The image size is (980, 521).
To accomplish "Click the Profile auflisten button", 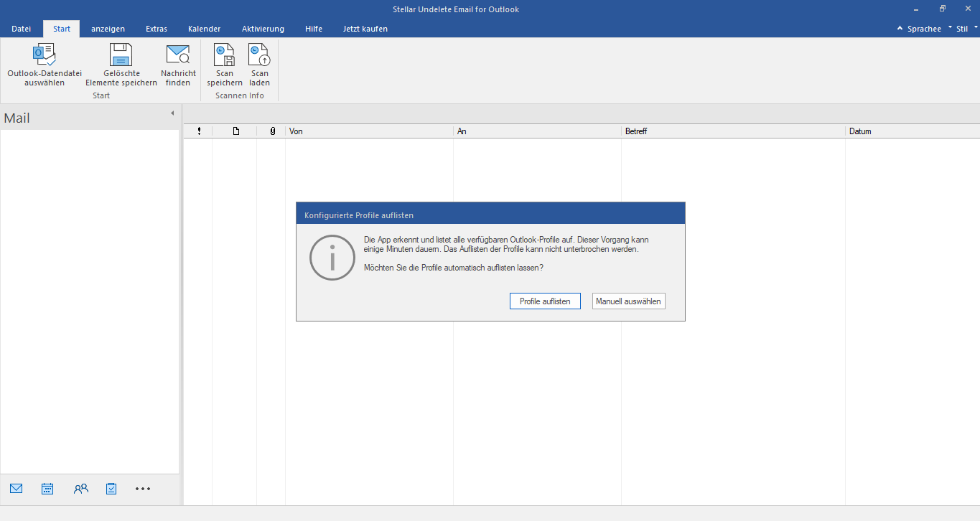I will (545, 301).
